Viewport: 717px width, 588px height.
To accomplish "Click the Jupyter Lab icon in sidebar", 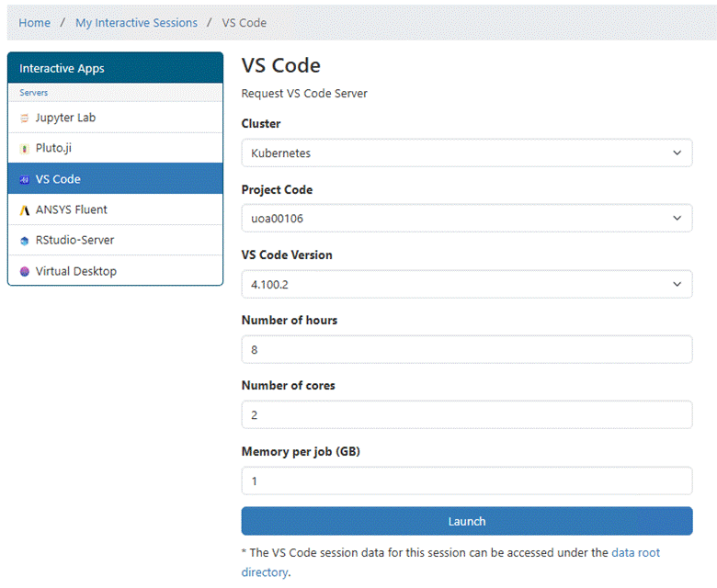I will coord(25,118).
